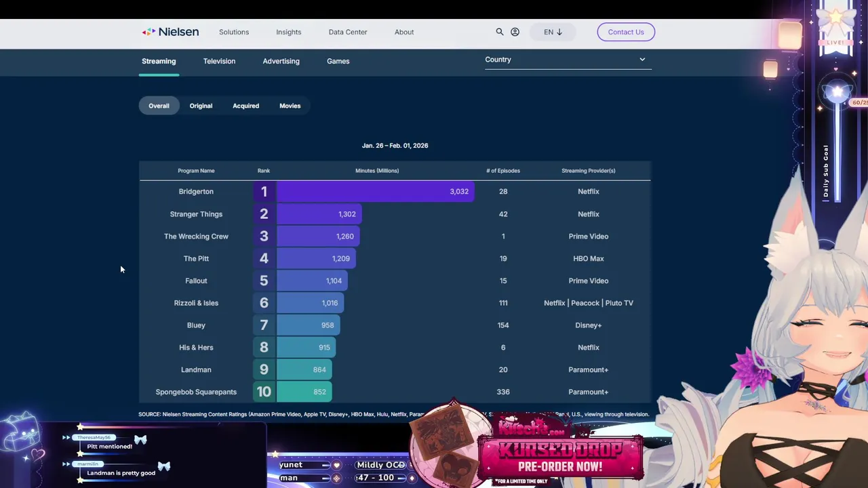Switch to the Advertising tab
Viewport: 868px width, 488px height.
point(281,61)
